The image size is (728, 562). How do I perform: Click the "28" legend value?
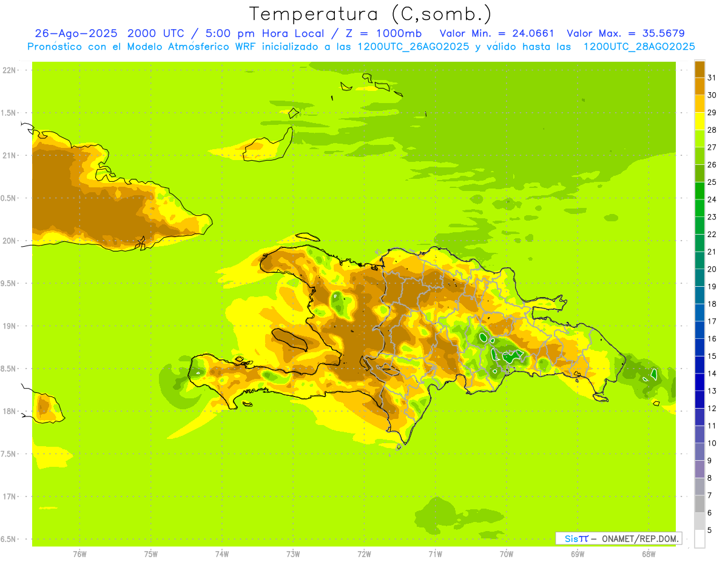[712, 130]
